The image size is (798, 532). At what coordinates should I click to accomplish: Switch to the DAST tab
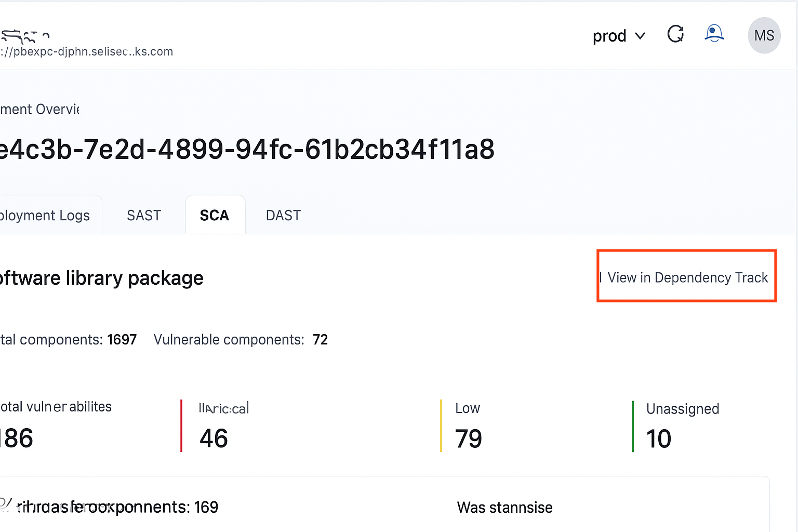coord(283,215)
